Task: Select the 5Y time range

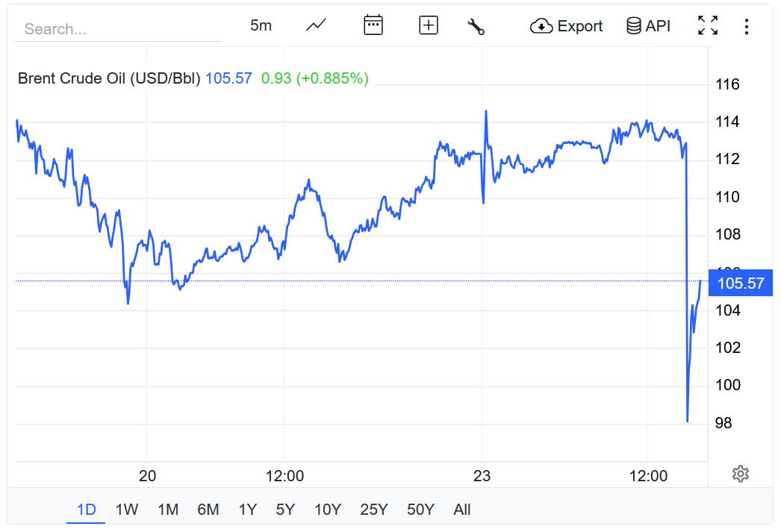Action: tap(285, 510)
